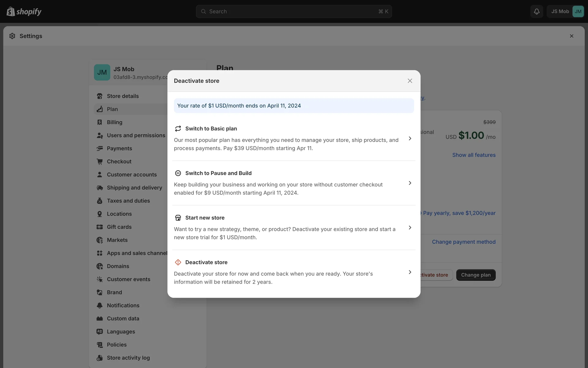Close the Deactivate store dialog
This screenshot has height=368, width=588.
(x=410, y=81)
